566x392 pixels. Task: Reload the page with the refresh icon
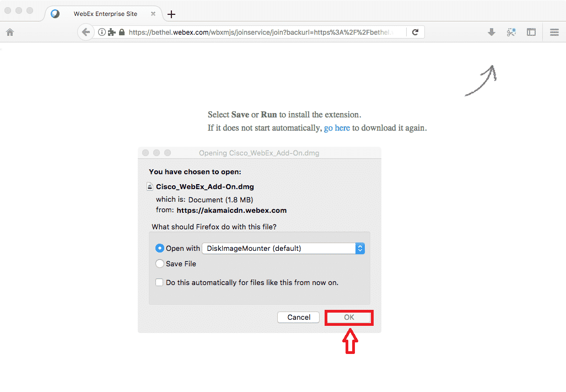[x=415, y=32]
